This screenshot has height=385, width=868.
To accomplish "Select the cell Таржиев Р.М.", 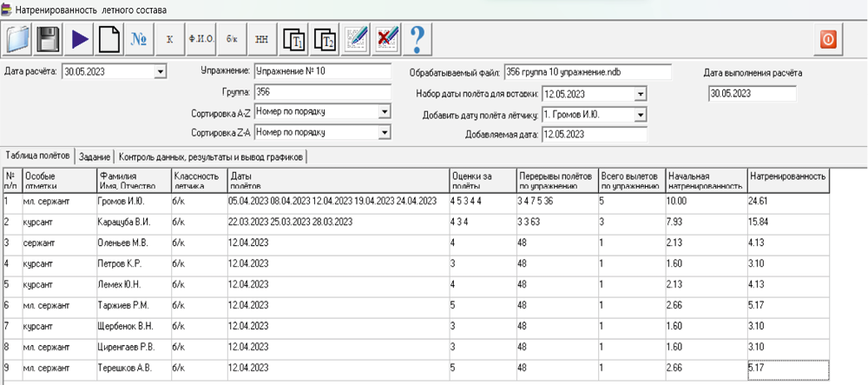I will [132, 306].
